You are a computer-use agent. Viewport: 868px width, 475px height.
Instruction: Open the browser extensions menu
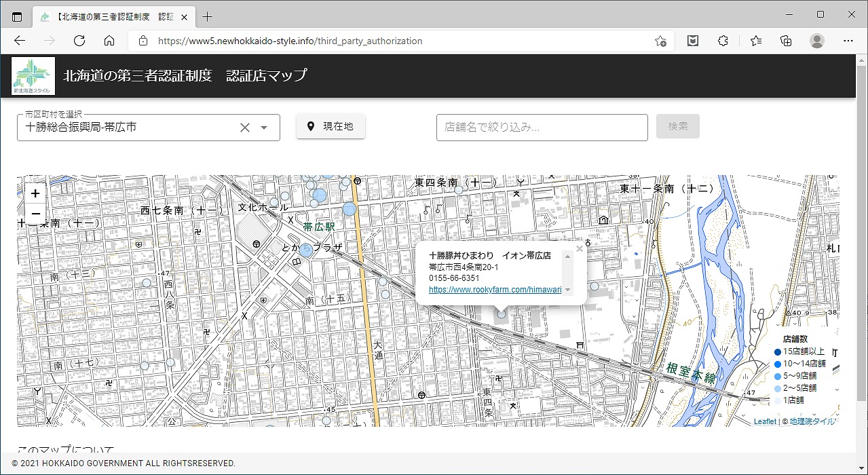coord(723,41)
